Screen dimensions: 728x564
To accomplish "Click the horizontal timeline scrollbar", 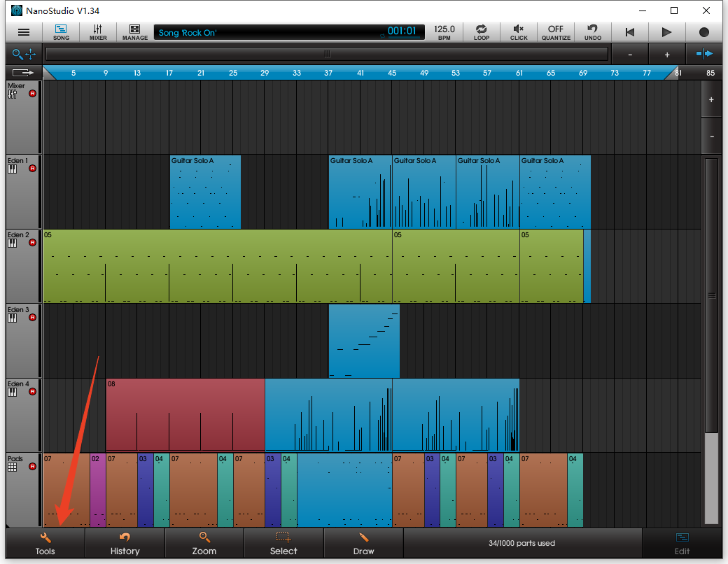I will [326, 54].
